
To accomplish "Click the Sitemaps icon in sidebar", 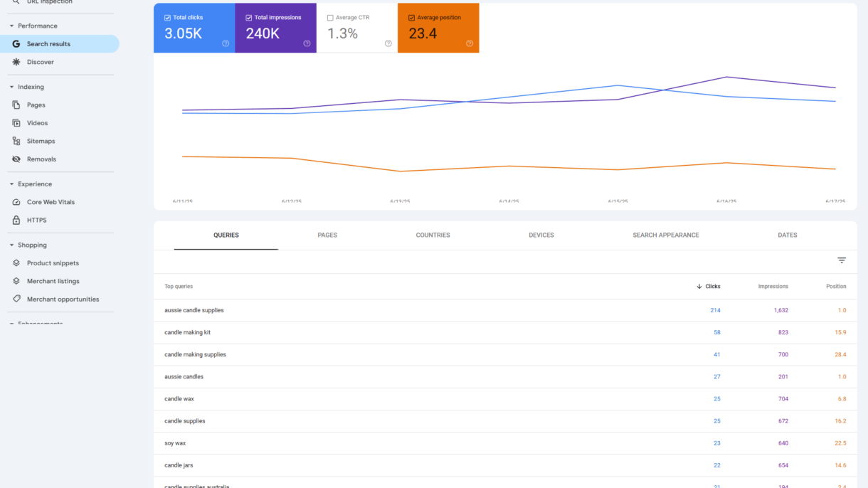I will tap(16, 142).
